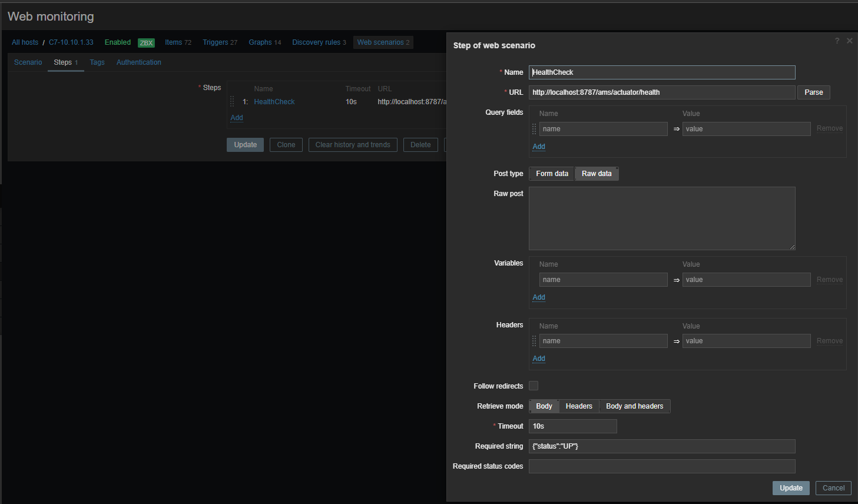
Task: Add a new Variables row
Action: (x=539, y=297)
